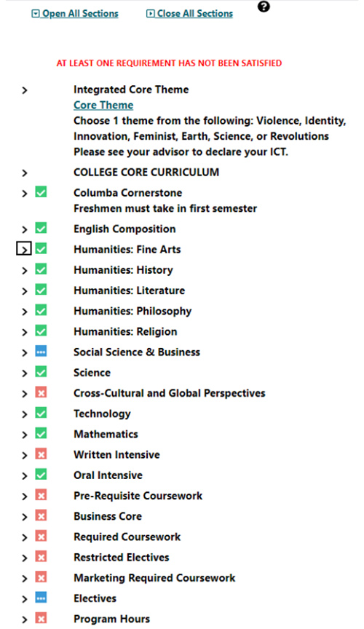Click the green checkmark icon beside Mathematics

pyautogui.click(x=41, y=433)
